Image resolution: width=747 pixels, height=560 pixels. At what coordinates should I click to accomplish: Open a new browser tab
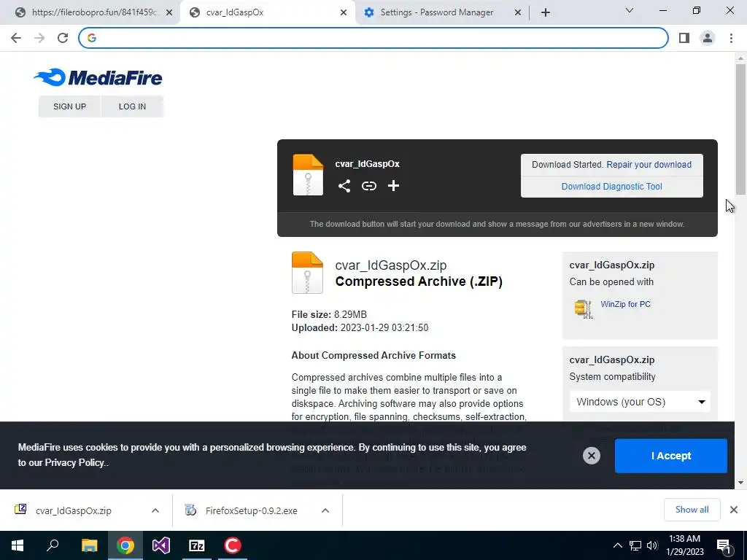(546, 12)
